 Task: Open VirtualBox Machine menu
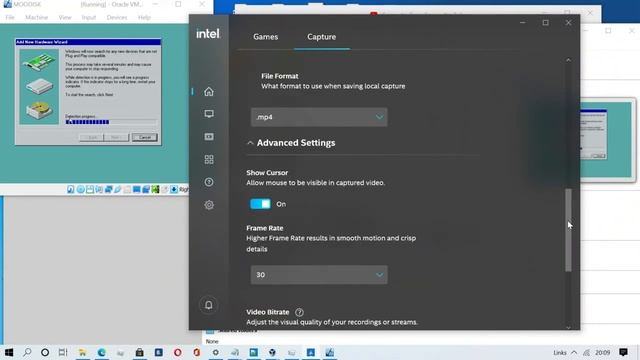36,18
